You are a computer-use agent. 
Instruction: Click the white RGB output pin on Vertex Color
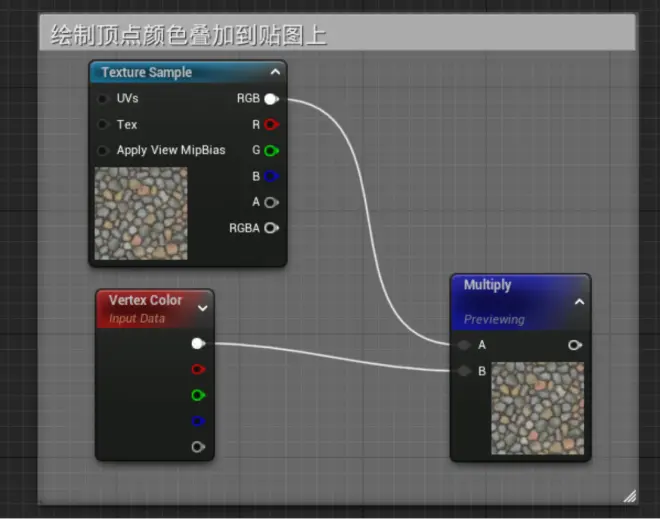pyautogui.click(x=198, y=344)
